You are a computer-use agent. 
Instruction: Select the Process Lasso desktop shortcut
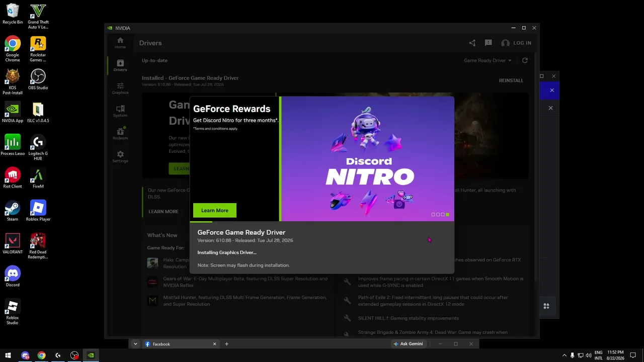[x=13, y=145]
